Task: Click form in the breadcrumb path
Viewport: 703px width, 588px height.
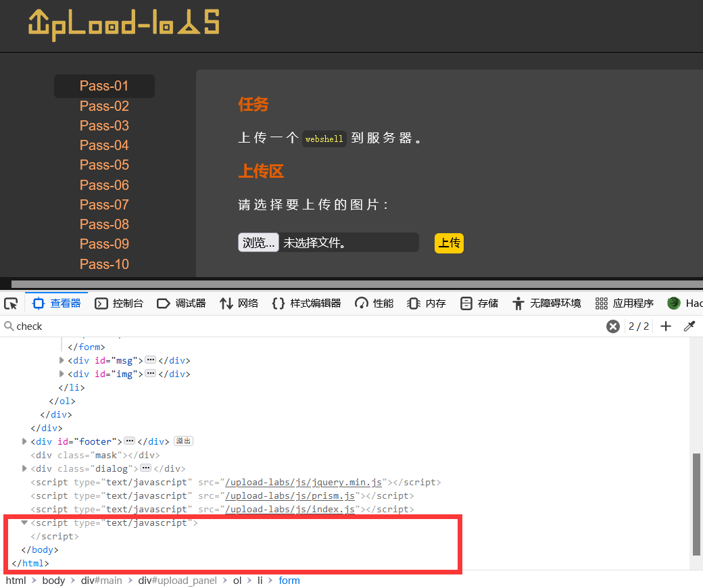Action: click(x=289, y=581)
